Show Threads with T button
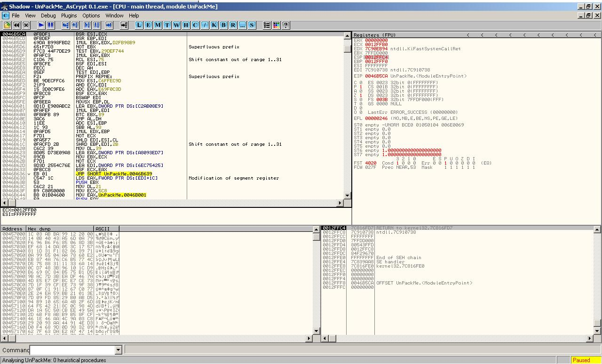The image size is (602, 364). (167, 25)
